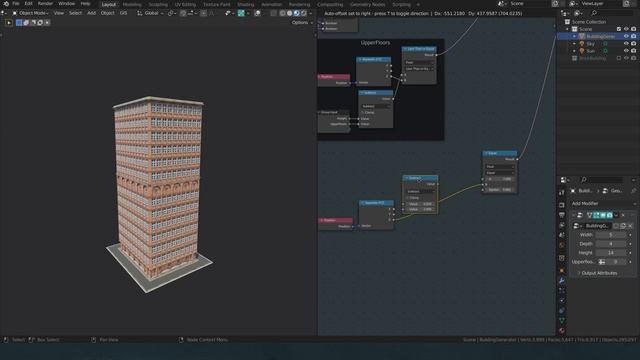640x360 pixels.
Task: Choose the invert selection mode icon
Action: coord(40,22)
